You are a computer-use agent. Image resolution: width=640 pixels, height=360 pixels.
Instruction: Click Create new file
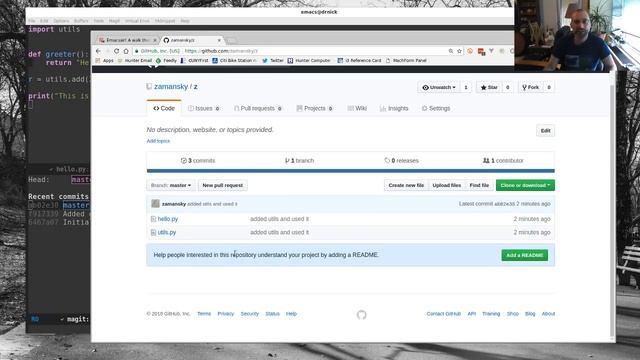[x=406, y=185]
